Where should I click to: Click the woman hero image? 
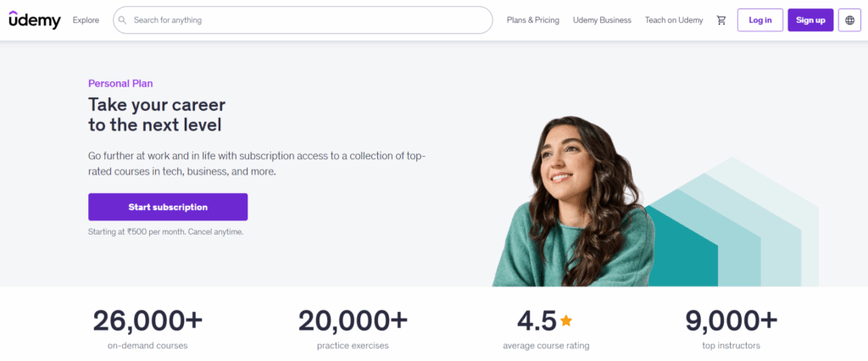(575, 203)
